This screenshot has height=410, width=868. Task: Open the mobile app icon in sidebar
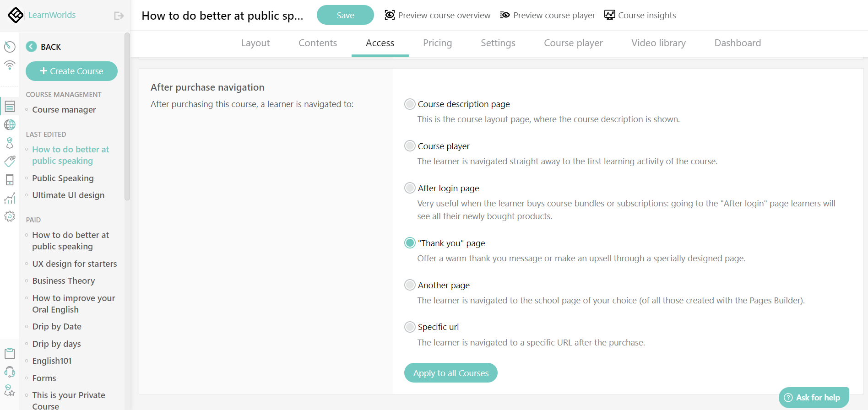(10, 179)
